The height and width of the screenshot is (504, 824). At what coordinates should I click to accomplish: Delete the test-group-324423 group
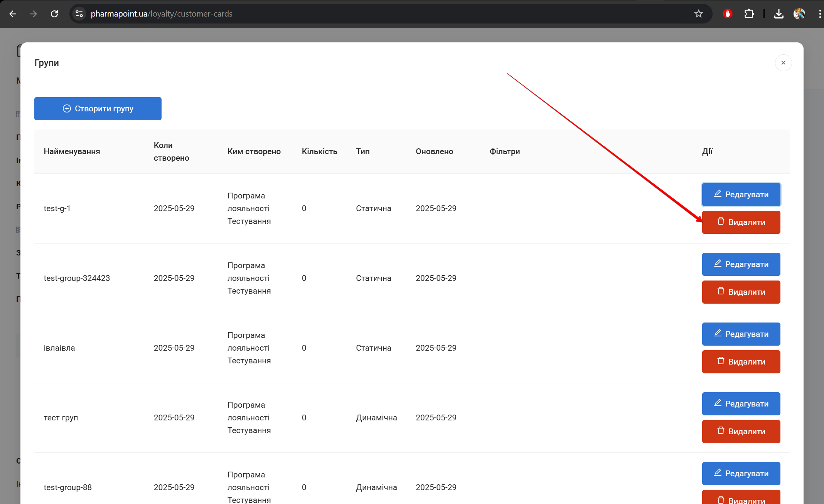(741, 292)
